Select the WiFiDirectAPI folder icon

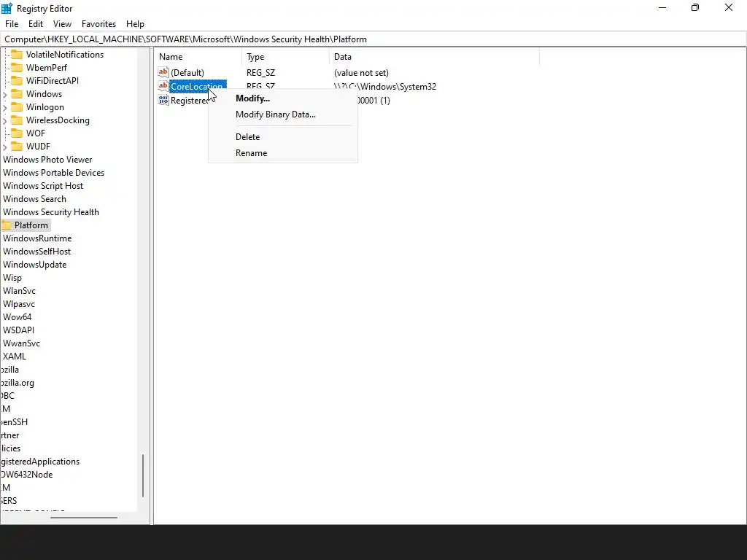(x=17, y=80)
